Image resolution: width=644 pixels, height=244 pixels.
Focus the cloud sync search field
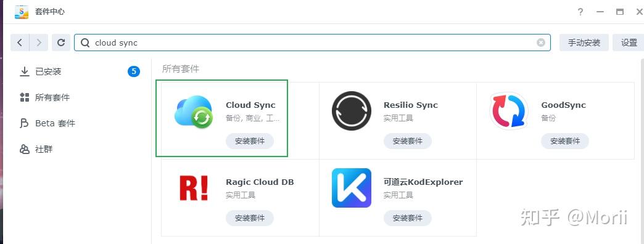pos(312,43)
